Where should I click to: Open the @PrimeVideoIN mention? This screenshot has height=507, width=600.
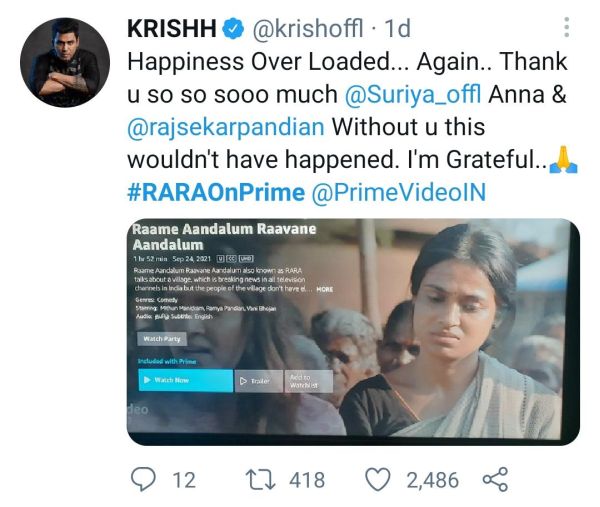[399, 192]
